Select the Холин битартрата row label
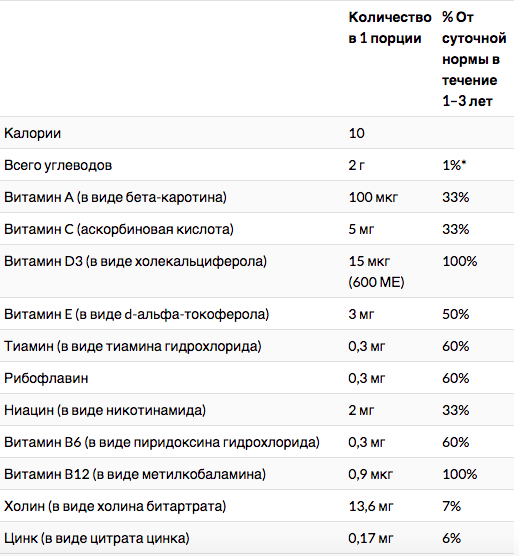The height and width of the screenshot is (556, 519). 115,506
